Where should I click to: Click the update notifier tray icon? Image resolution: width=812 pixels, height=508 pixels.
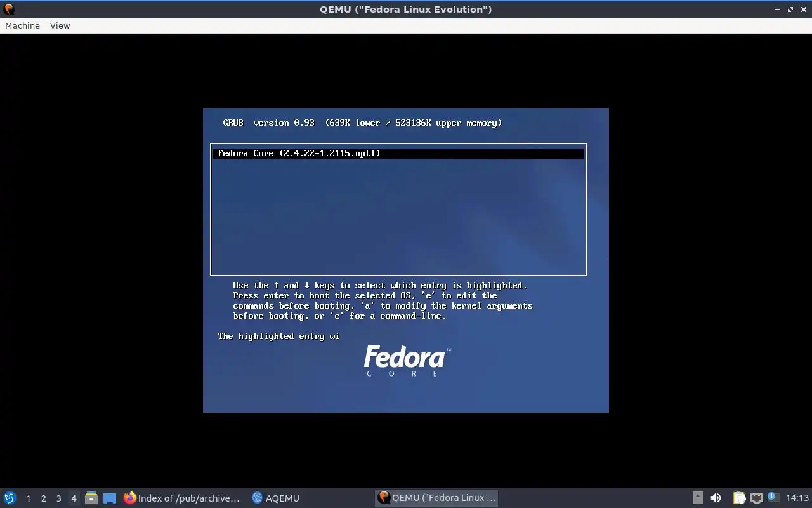[773, 497]
